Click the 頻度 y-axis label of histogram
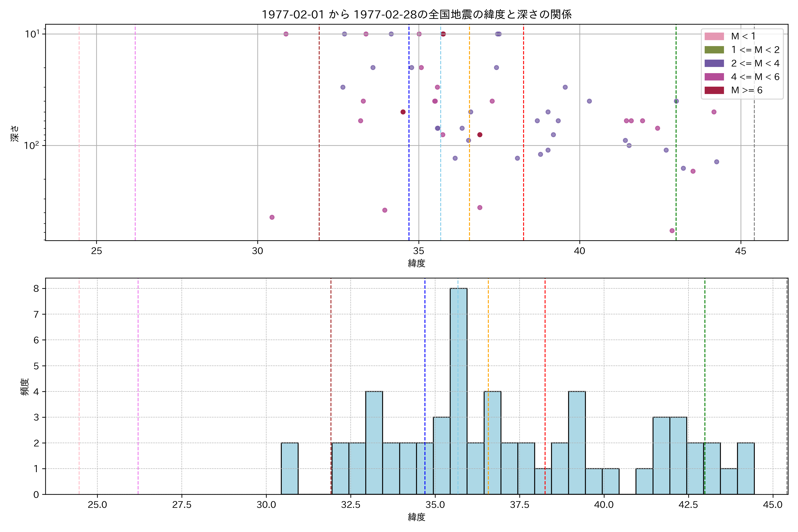 (x=25, y=387)
